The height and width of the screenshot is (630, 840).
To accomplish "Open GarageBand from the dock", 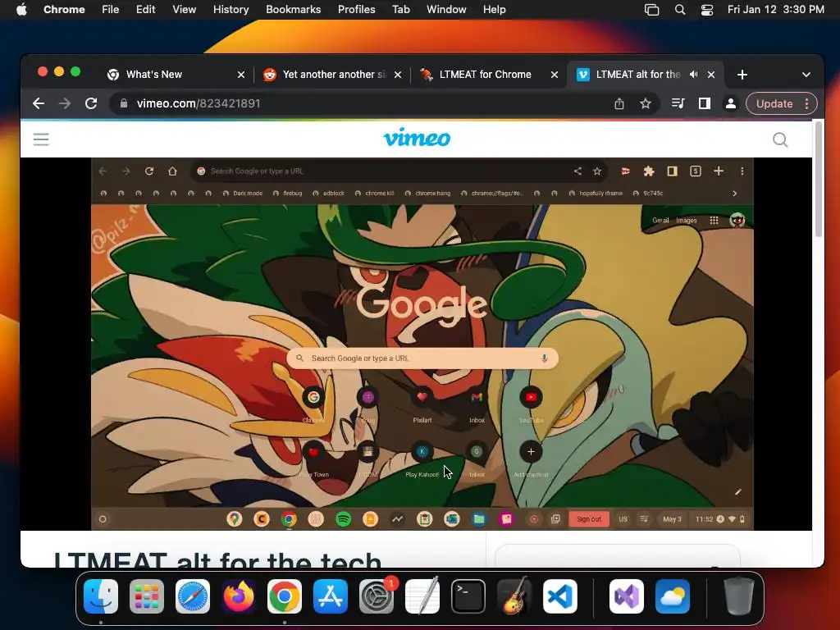I will 514,596.
